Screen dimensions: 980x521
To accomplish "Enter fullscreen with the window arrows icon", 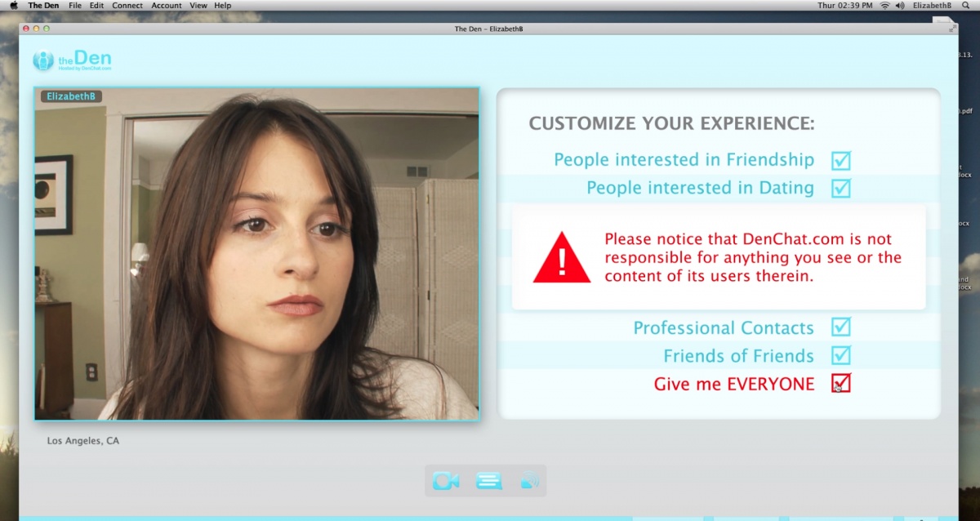I will pos(952,29).
